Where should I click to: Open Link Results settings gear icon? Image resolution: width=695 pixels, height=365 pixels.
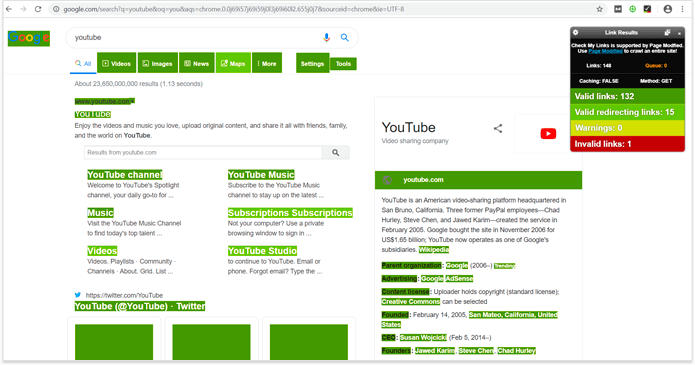point(575,32)
